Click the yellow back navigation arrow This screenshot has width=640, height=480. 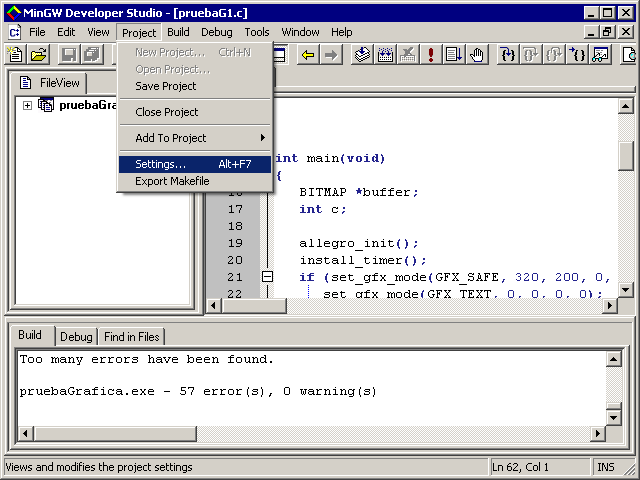click(x=308, y=54)
